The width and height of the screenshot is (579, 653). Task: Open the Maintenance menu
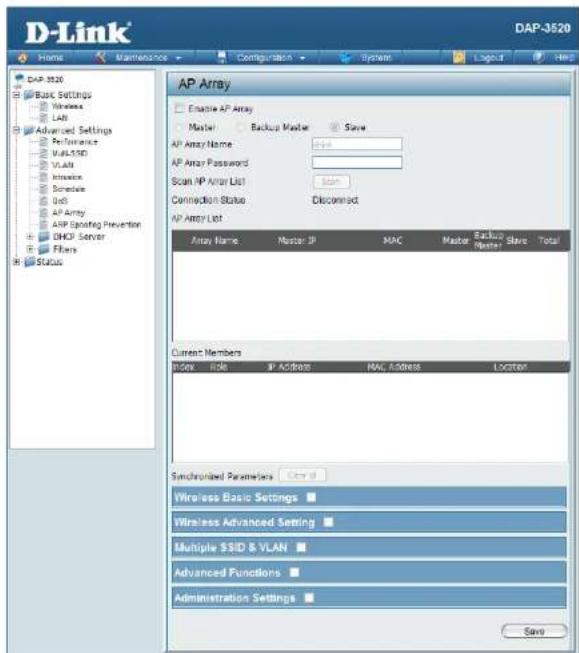click(142, 57)
